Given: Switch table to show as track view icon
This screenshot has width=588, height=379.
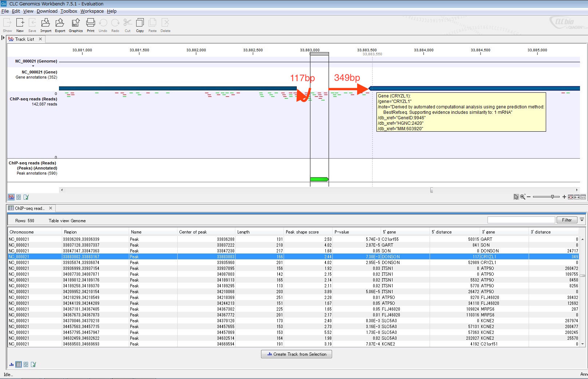Looking at the screenshot, I should click(11, 364).
